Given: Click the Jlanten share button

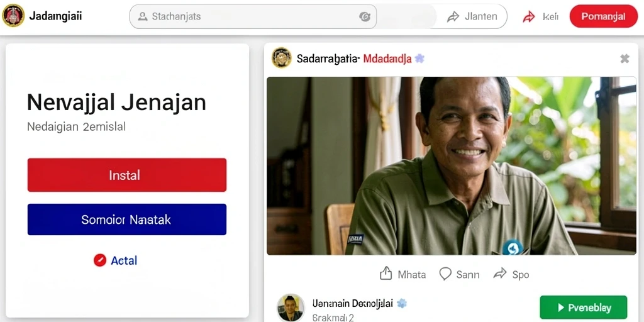Looking at the screenshot, I should 472,16.
